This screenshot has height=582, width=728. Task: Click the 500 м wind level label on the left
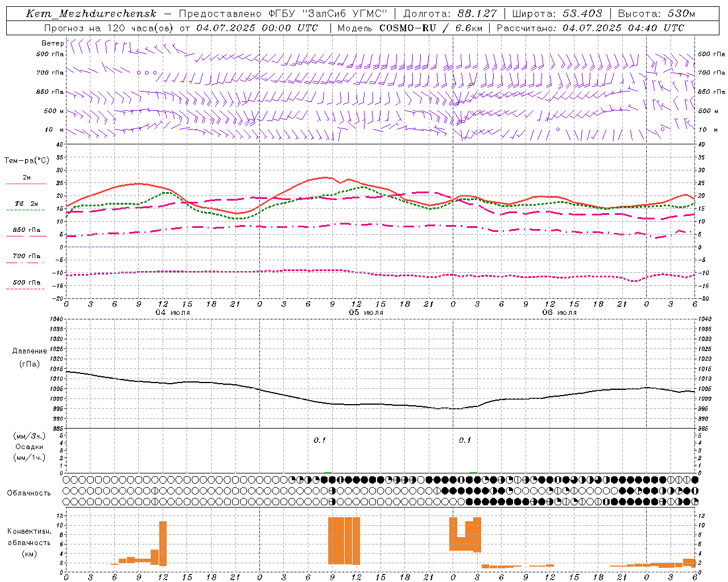(x=54, y=111)
